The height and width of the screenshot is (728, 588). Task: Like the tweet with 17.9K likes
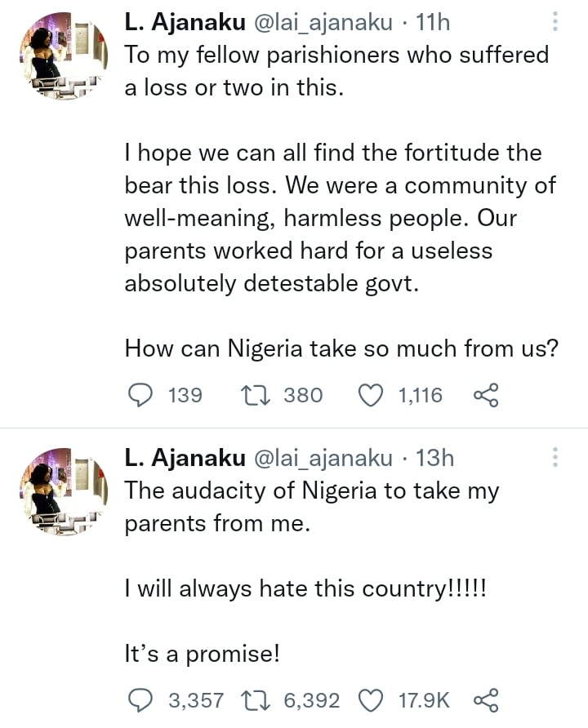[x=372, y=699]
